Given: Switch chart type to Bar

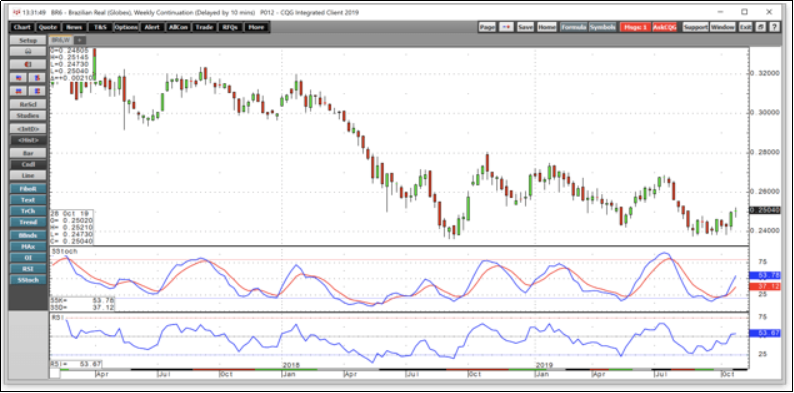Looking at the screenshot, I should tap(28, 153).
